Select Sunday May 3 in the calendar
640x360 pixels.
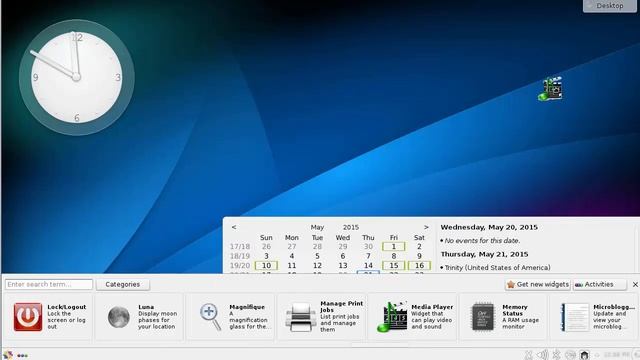tap(266, 256)
